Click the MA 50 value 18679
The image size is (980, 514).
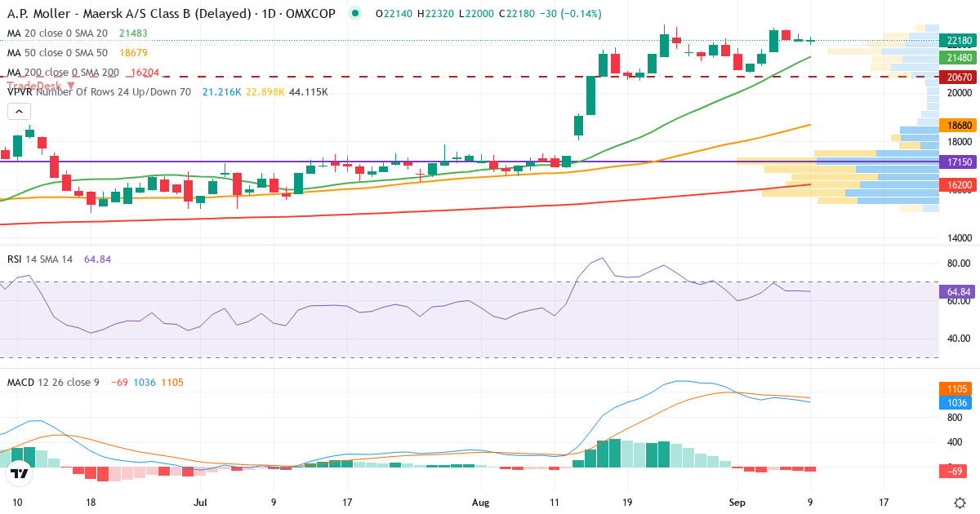click(133, 52)
